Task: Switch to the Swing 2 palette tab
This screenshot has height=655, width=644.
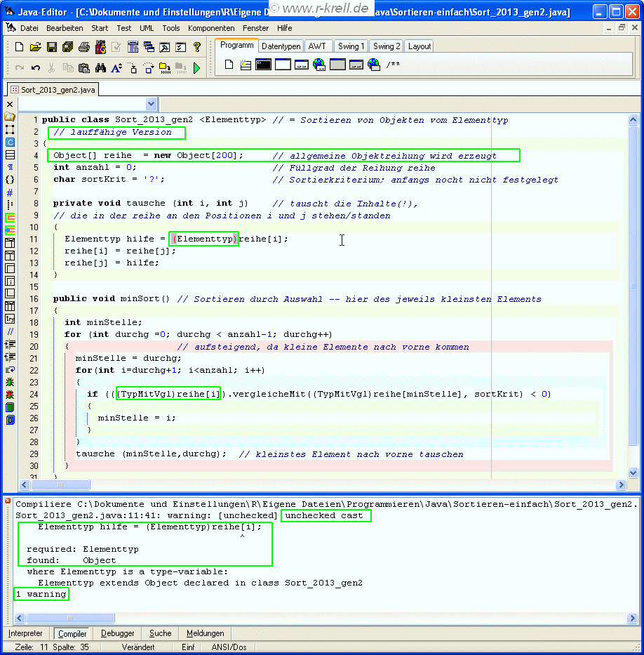Action: 387,46
